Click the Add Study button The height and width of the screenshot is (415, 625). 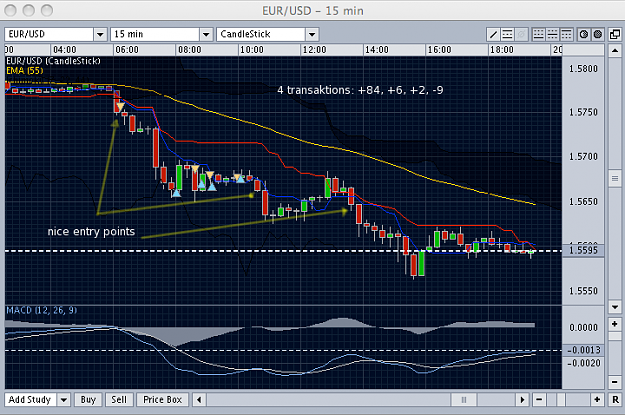click(x=30, y=399)
